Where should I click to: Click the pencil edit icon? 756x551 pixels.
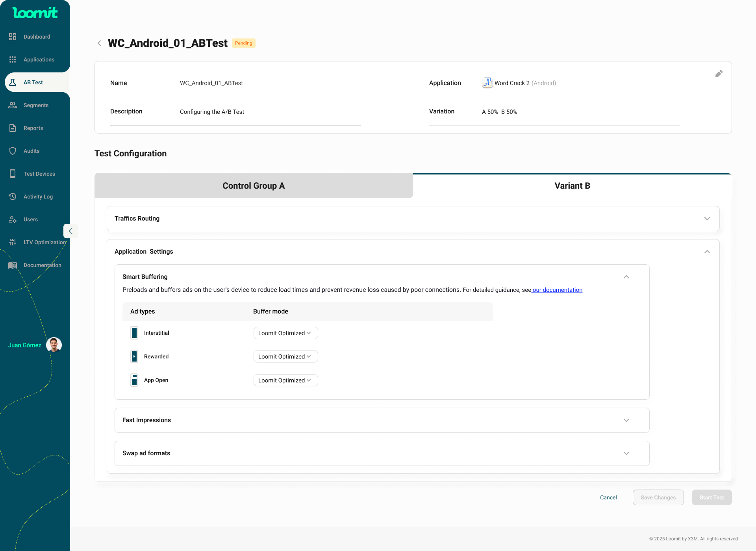(719, 74)
